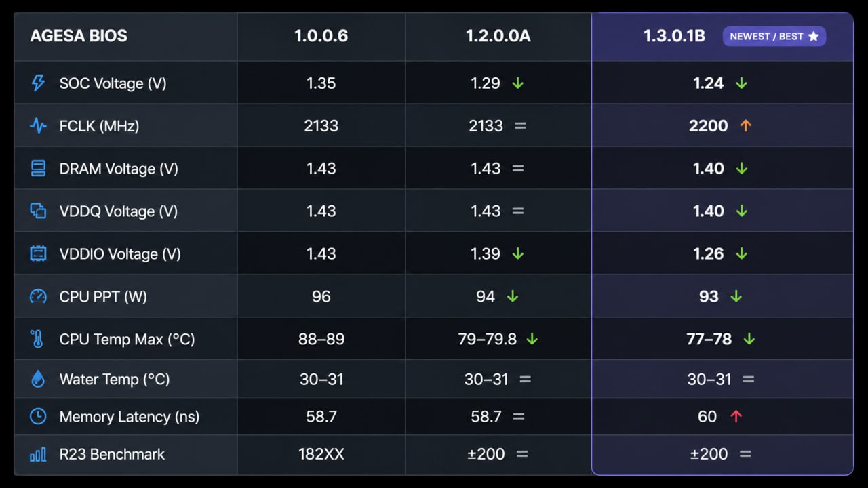Click the 182XX R23 Benchmark value

[321, 454]
